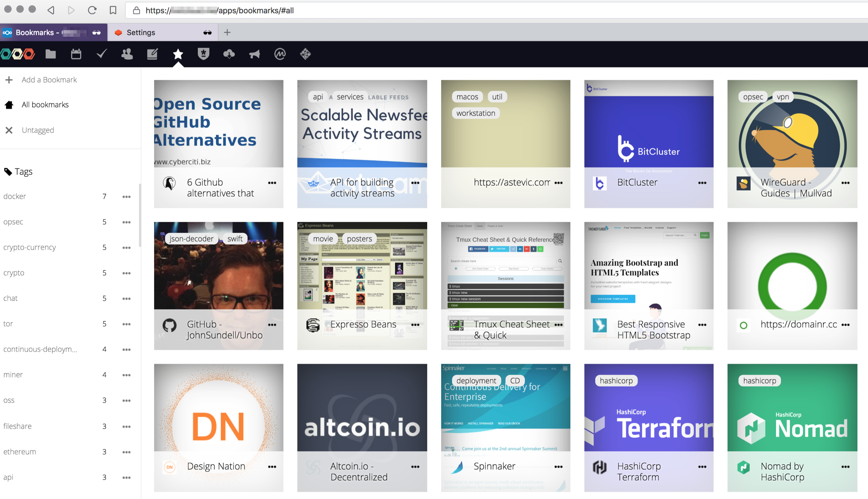This screenshot has height=499, width=868.
Task: Open the Files app icon
Action: (50, 54)
